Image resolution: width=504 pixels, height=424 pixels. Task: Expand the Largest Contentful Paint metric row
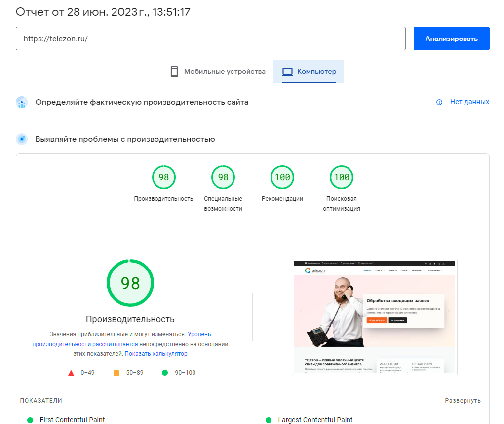[316, 420]
